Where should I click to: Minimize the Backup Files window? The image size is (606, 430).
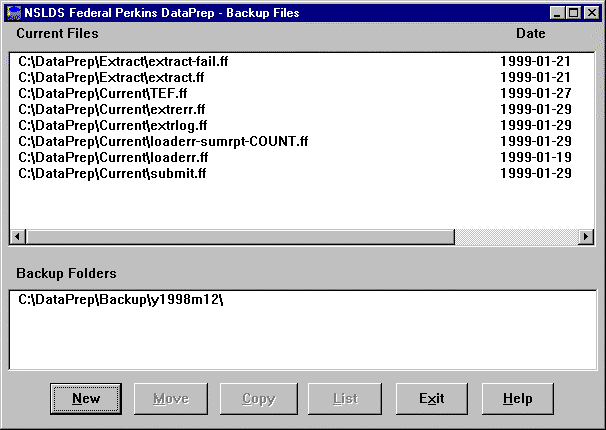click(557, 13)
